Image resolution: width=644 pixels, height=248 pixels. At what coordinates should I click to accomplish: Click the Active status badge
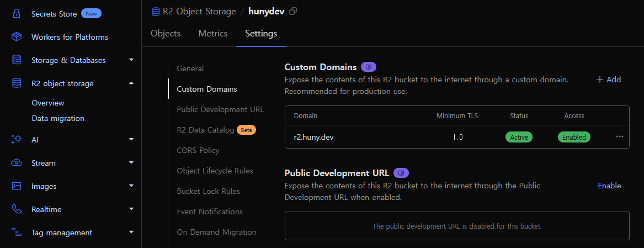pyautogui.click(x=519, y=138)
